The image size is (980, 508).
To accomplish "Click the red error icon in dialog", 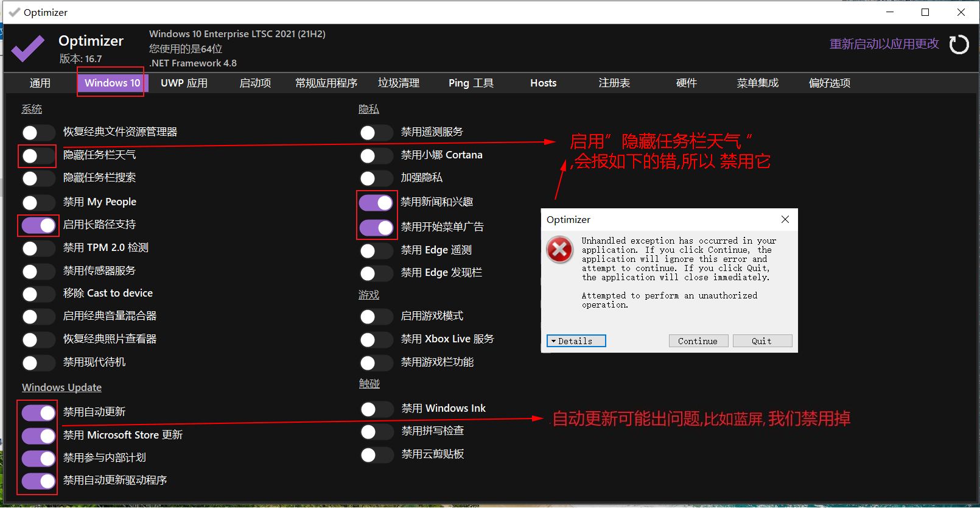I will 559,250.
